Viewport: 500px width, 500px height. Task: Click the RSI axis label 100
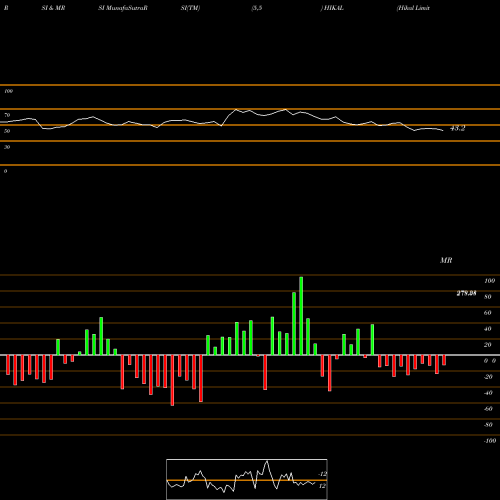point(8,91)
